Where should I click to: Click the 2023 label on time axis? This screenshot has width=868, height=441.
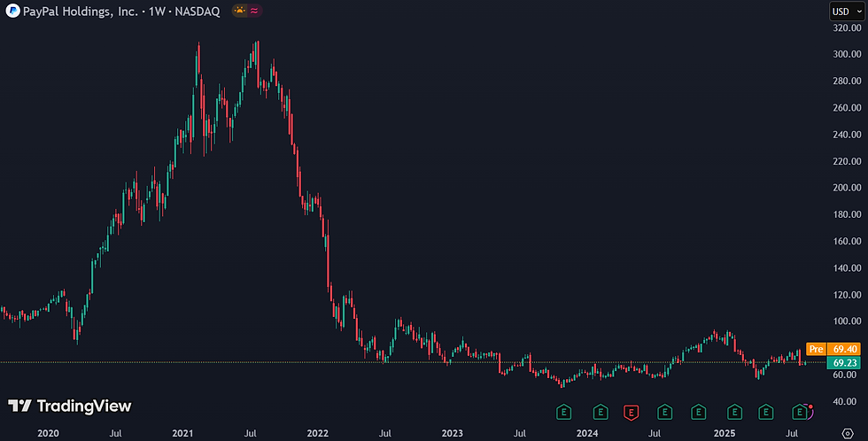pyautogui.click(x=453, y=433)
